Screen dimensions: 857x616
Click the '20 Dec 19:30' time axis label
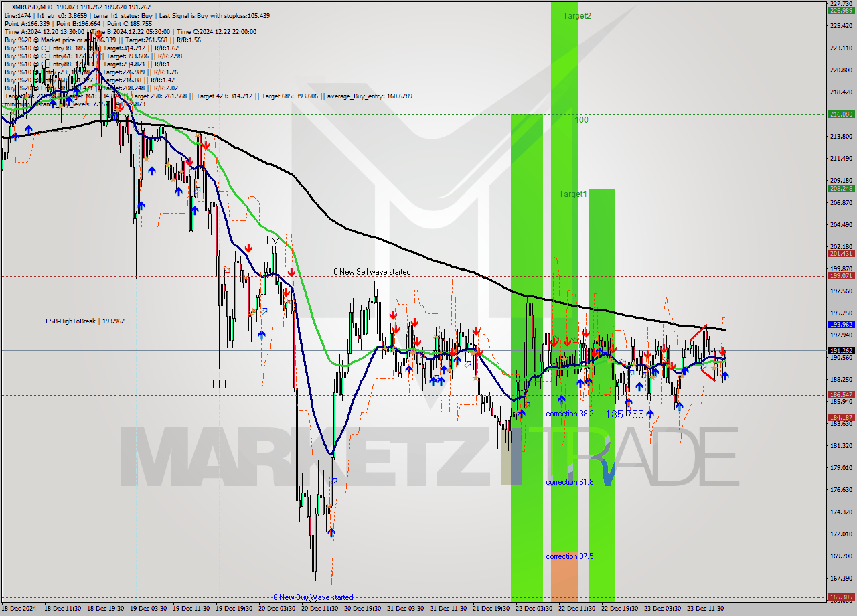tap(363, 609)
